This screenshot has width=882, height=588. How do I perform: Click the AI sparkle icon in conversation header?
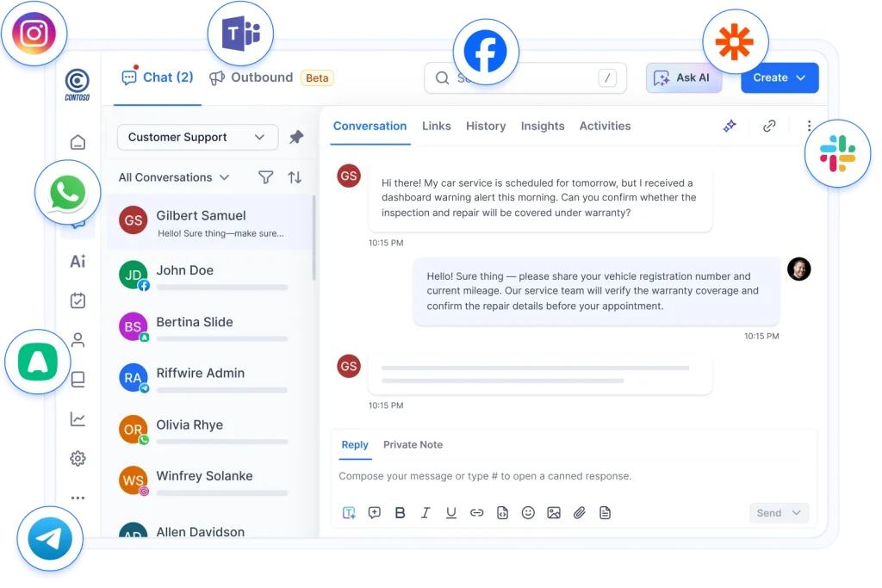pos(730,126)
